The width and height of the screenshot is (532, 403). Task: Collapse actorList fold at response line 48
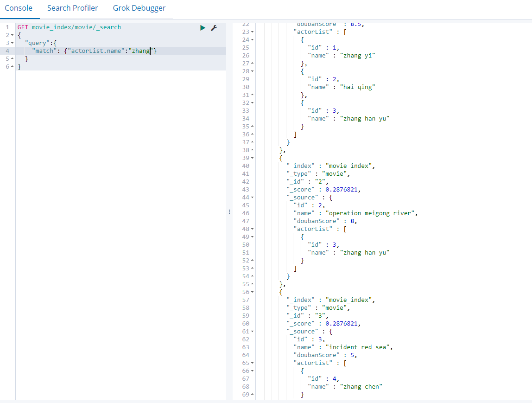pos(253,229)
